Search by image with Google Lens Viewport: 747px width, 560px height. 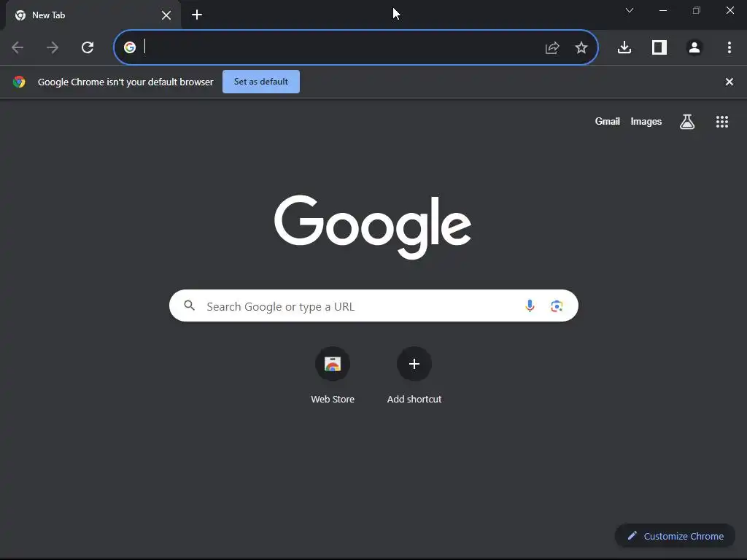557,306
